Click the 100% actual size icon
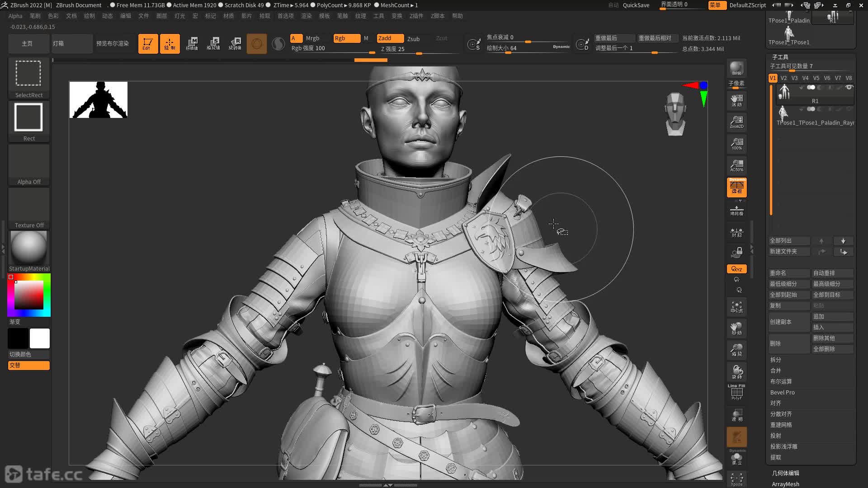Screen dimensions: 868x488 736,144
